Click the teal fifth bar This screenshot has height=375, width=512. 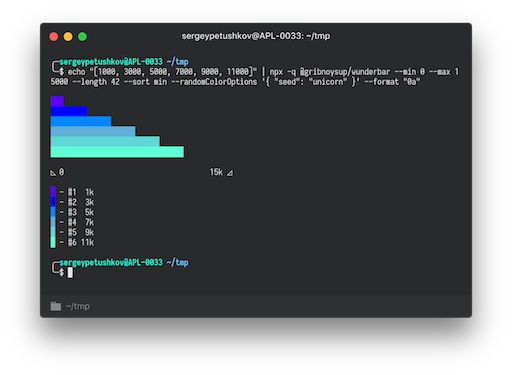[105, 141]
